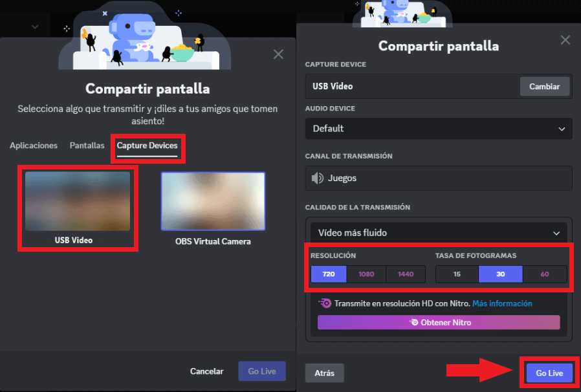The image size is (581, 392).
Task: Select the Juegos transmission channel field
Action: tap(439, 179)
